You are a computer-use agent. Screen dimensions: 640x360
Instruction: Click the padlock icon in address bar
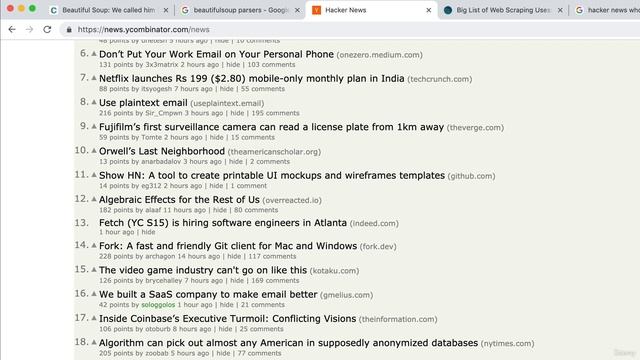[69, 29]
